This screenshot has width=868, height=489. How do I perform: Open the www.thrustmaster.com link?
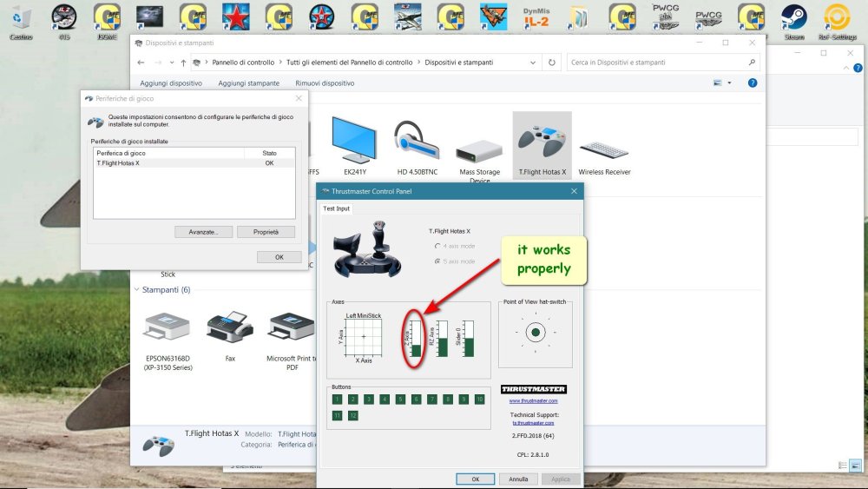tap(533, 400)
